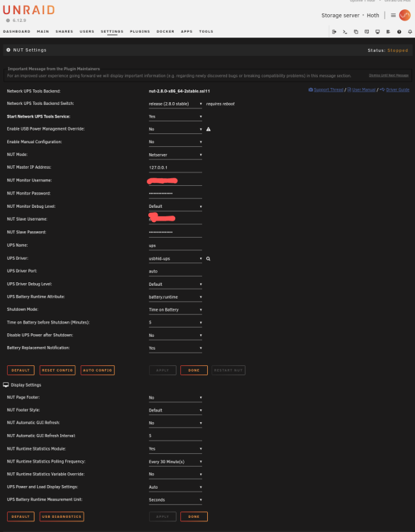The width and height of the screenshot is (415, 532).
Task: Click NUT Automatic GUI Refresh Interval field
Action: 175,436
